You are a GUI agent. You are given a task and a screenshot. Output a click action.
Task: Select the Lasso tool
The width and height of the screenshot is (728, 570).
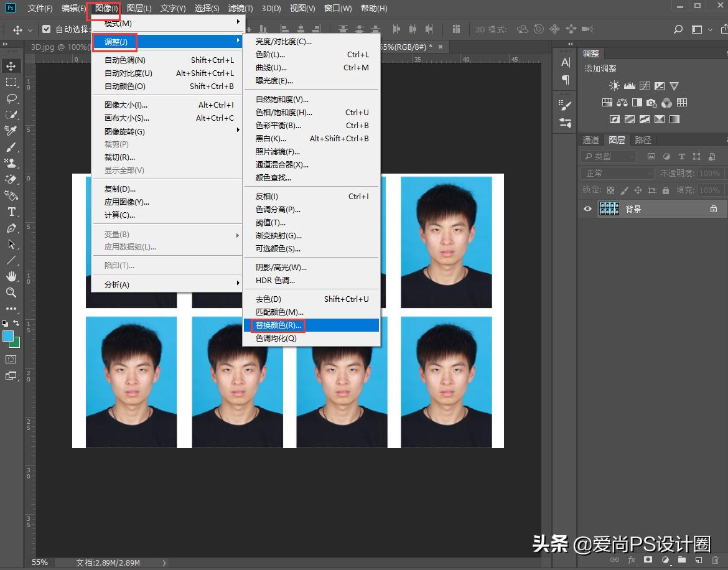pyautogui.click(x=11, y=98)
